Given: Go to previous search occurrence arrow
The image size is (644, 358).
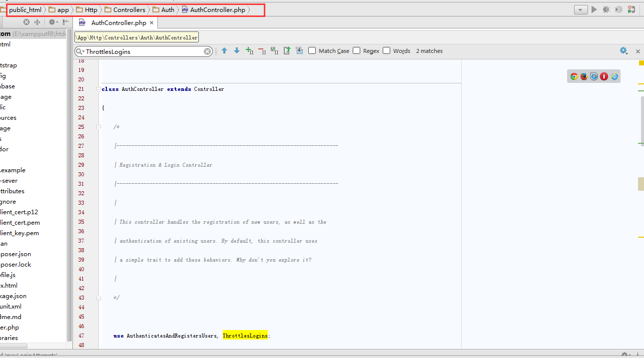Looking at the screenshot, I should [224, 50].
